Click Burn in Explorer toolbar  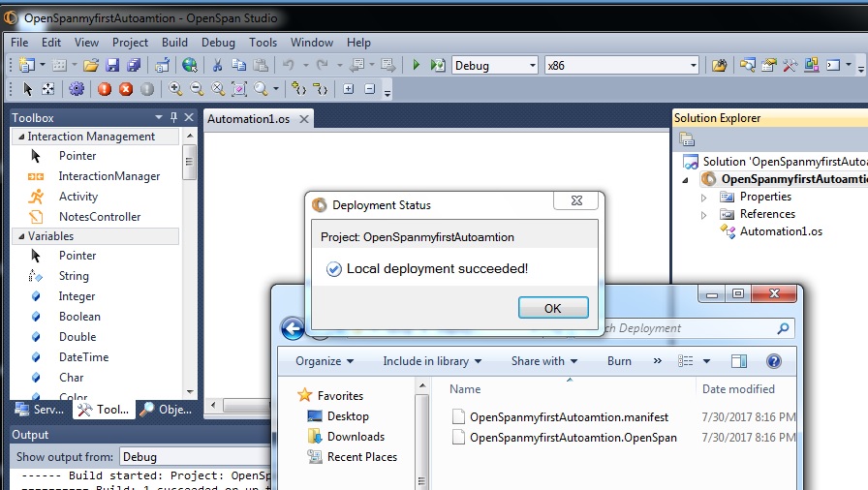click(x=619, y=361)
